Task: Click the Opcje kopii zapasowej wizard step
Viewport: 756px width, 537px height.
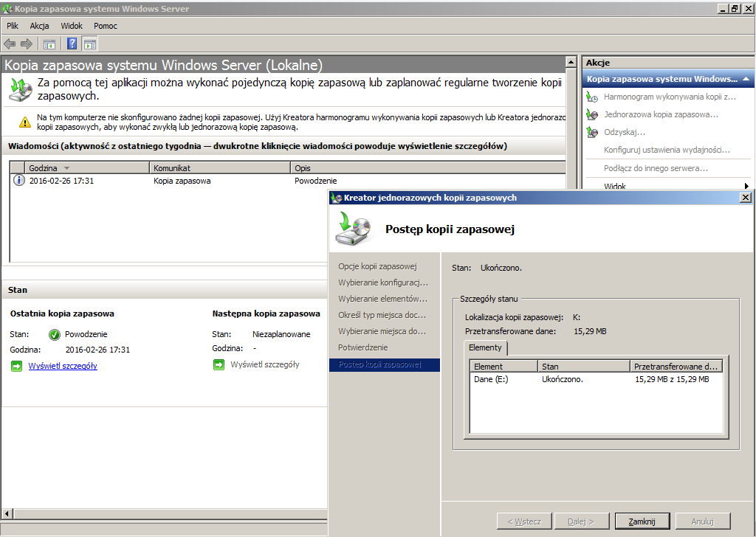Action: pos(377,266)
